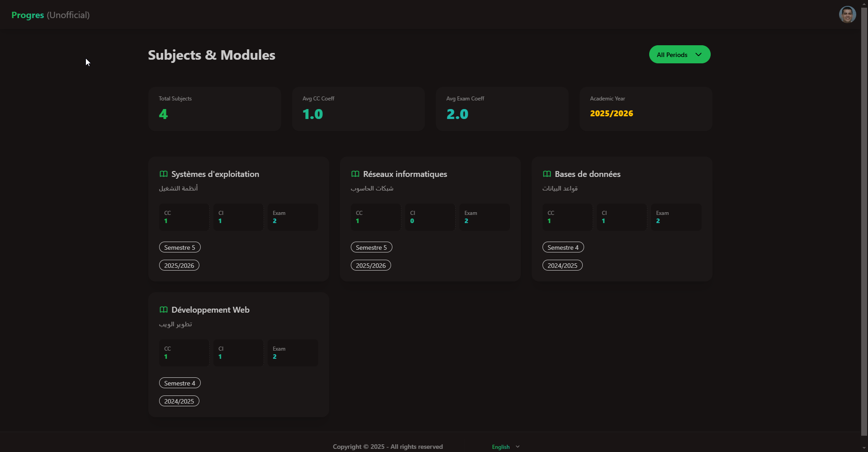Screen dimensions: 868x452
Task: Click the Progres (Unofficial) logo
Action: coord(50,14)
